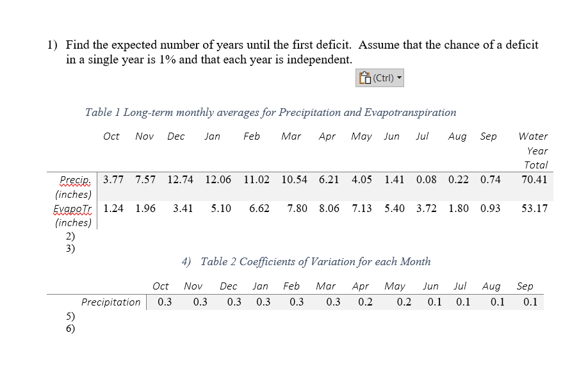Select the Oct column header in Table 1
588x392 pixels.
pyautogui.click(x=111, y=136)
